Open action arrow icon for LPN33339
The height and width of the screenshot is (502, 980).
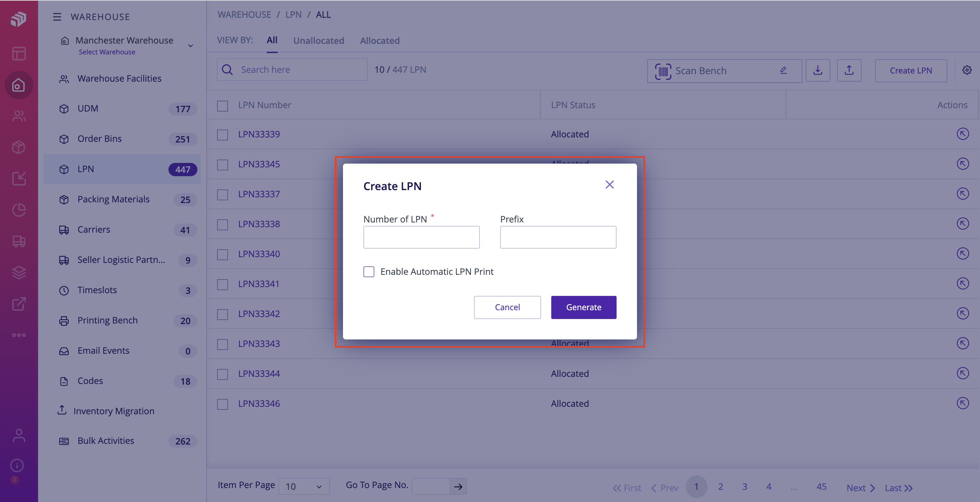point(963,134)
